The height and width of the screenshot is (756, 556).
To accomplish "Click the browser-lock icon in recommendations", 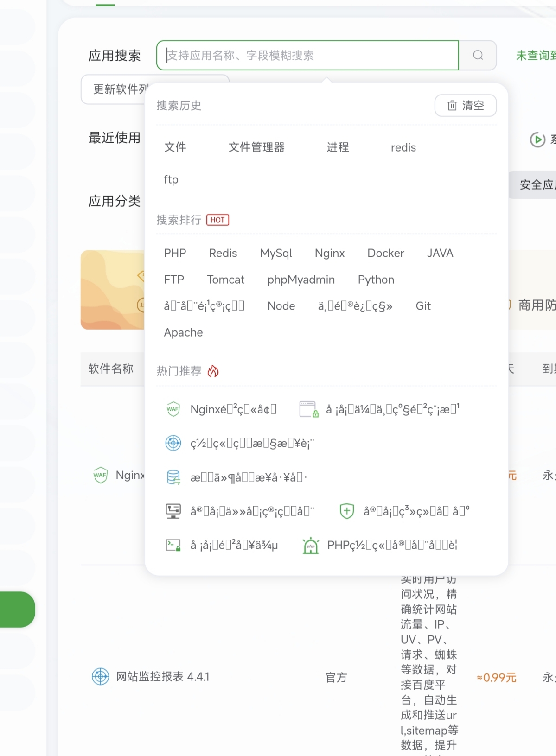I will (308, 409).
